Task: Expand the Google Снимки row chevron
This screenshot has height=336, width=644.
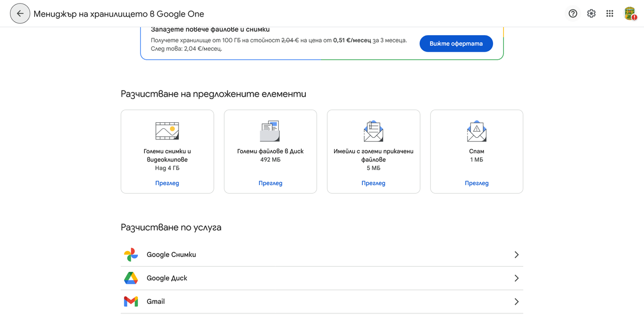Action: point(516,255)
